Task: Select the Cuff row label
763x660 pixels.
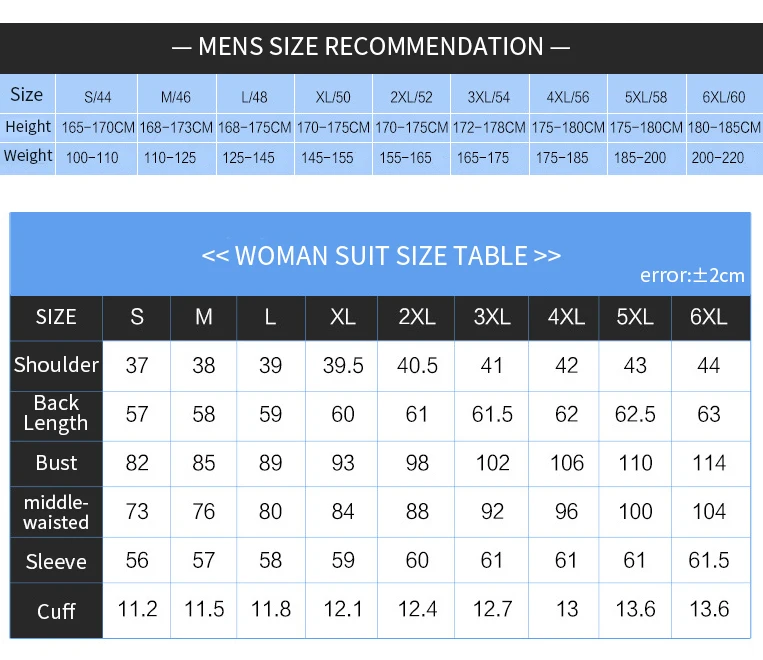Action: pyautogui.click(x=56, y=610)
